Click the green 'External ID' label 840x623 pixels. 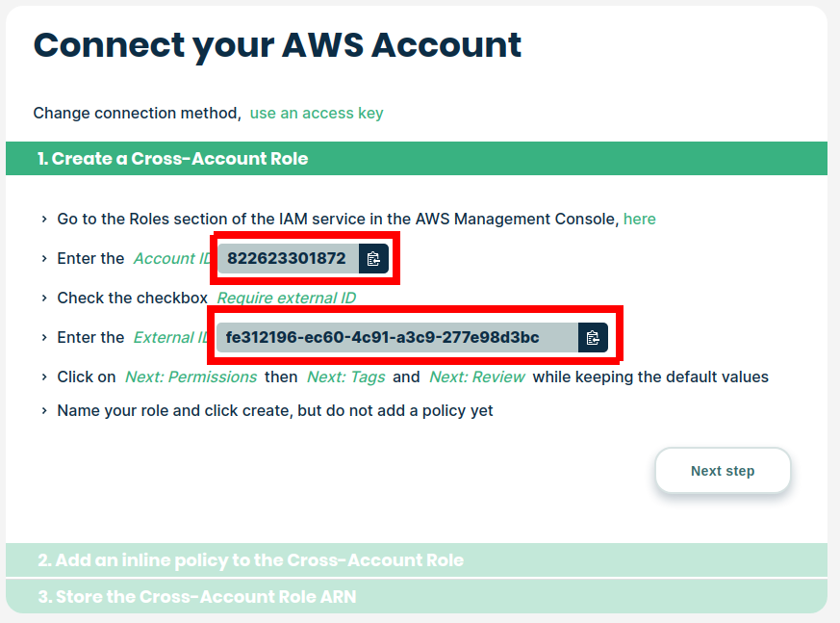170,337
